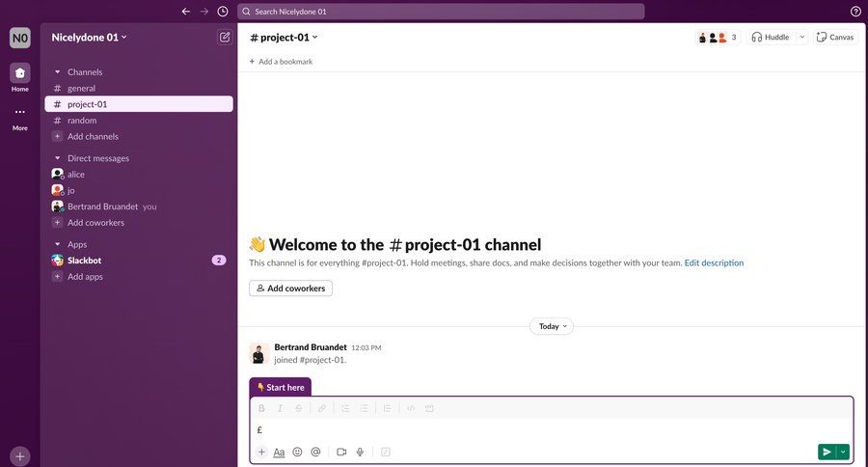Select the project-01 channel in the sidebar
The width and height of the screenshot is (868, 467).
pyautogui.click(x=139, y=104)
